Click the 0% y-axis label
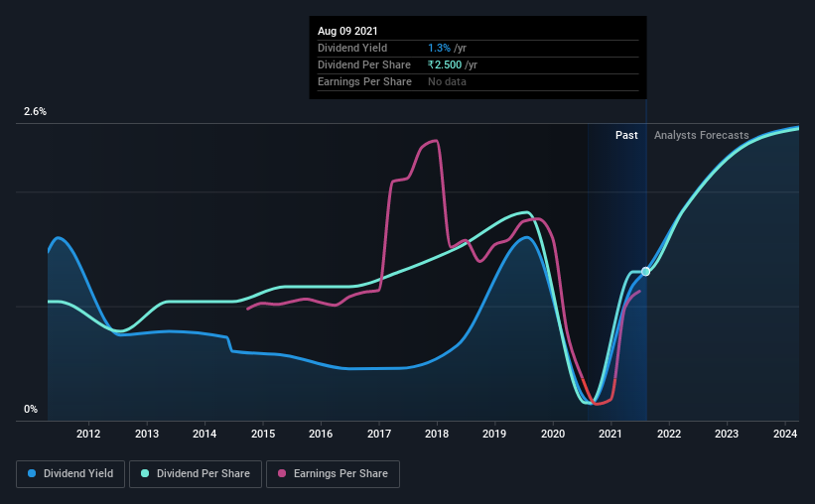 click(31, 410)
